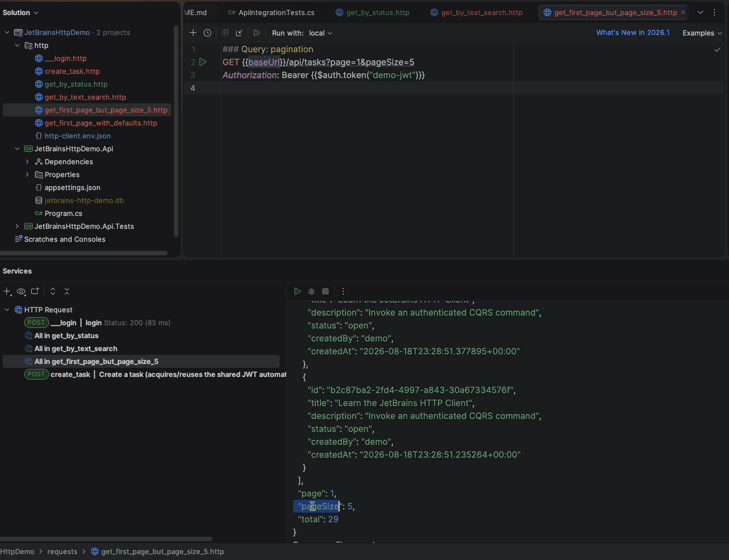Add a new request with the plus icon
Screen dimensions: 729x560
click(193, 33)
